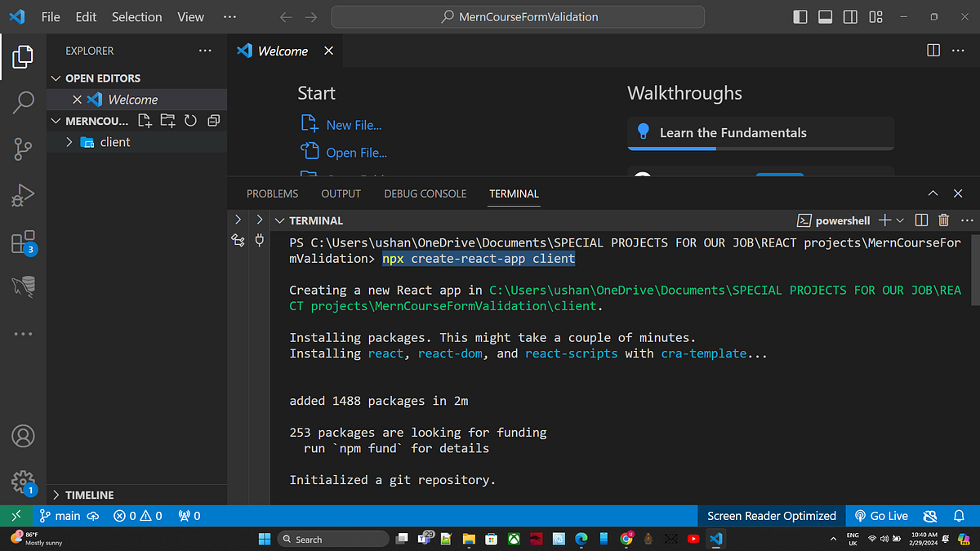Viewport: 980px width, 551px height.
Task: Click Go Live in status bar
Action: click(x=880, y=516)
